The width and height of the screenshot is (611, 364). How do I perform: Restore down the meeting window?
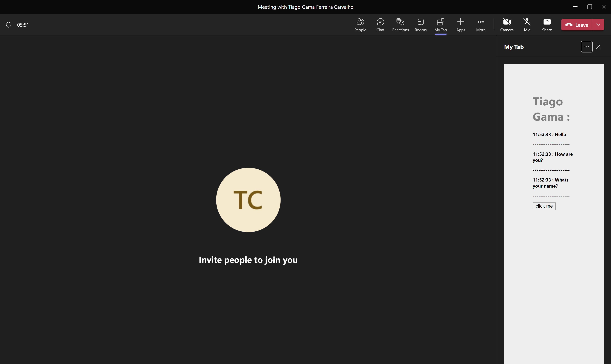coord(589,7)
